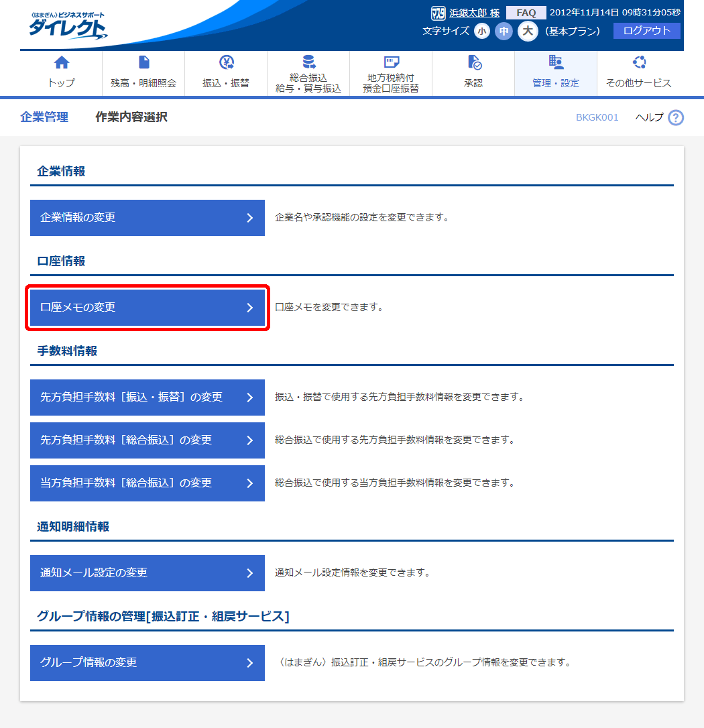The image size is (704, 728).
Task: Open balance inquiry document icon (残高・明細照会)
Action: click(x=143, y=63)
